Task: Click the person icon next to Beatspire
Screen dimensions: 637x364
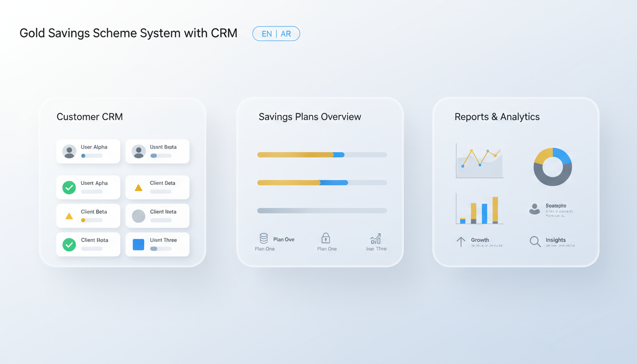Action: tap(534, 209)
